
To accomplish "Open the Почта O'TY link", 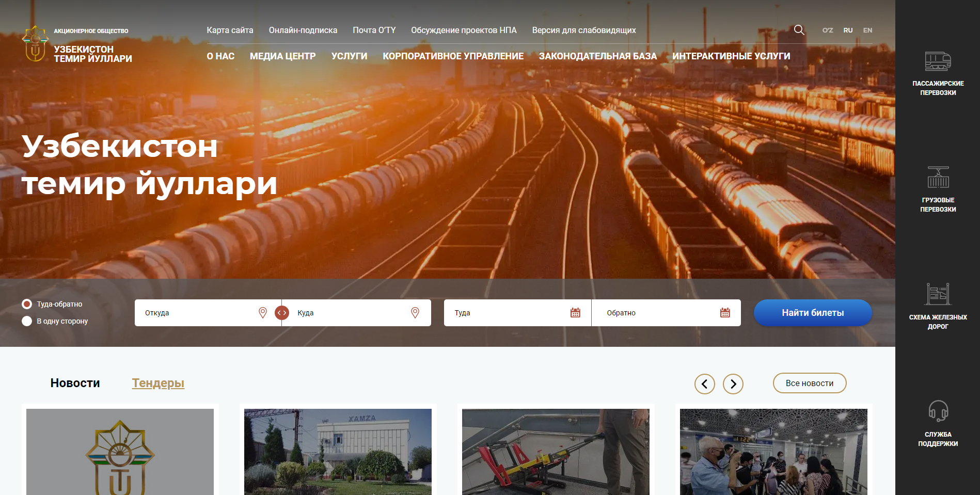I will [374, 30].
